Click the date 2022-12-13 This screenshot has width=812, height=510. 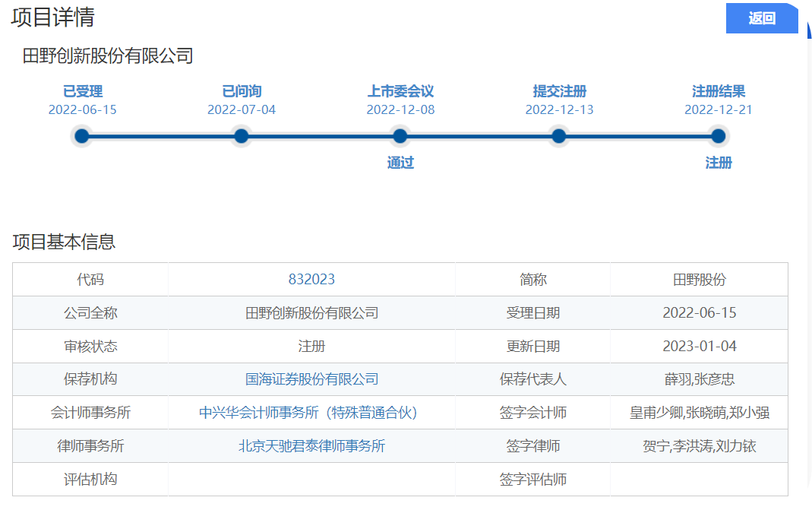coord(559,110)
